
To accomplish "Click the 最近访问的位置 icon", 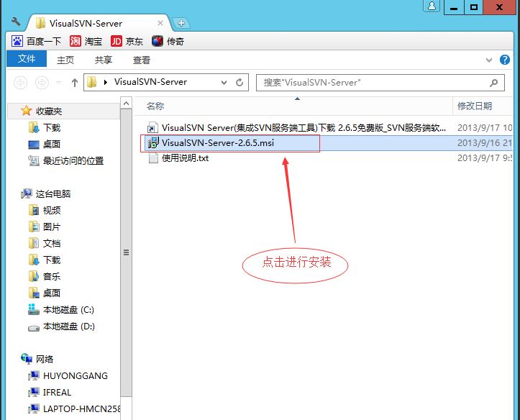I will click(x=34, y=161).
